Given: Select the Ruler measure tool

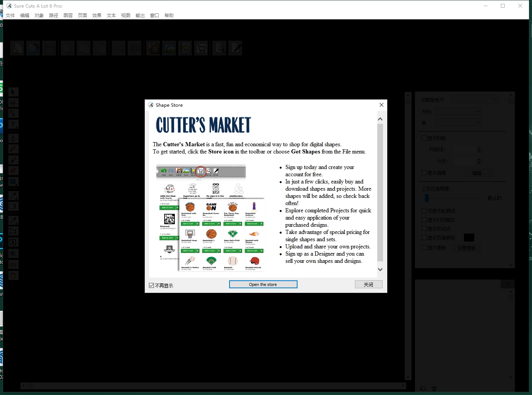Looking at the screenshot, I should point(13,264).
